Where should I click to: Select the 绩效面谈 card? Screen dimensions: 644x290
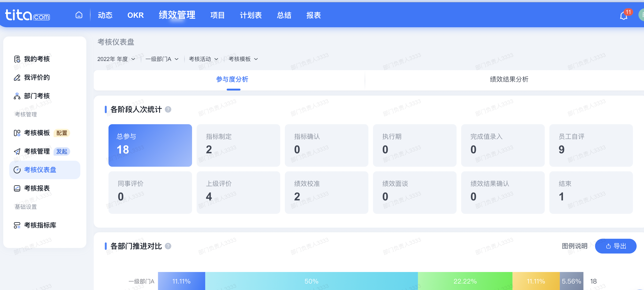click(x=415, y=193)
